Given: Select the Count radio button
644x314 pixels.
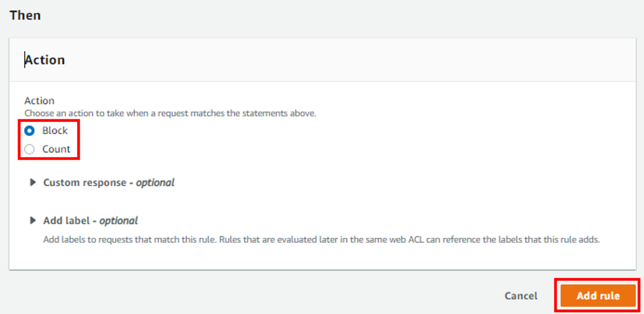Looking at the screenshot, I should pos(30,149).
